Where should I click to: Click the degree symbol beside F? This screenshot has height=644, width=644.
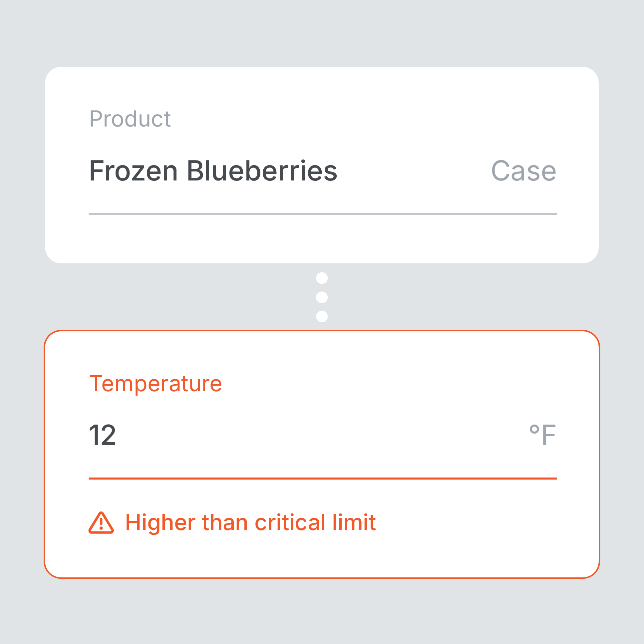point(534,429)
